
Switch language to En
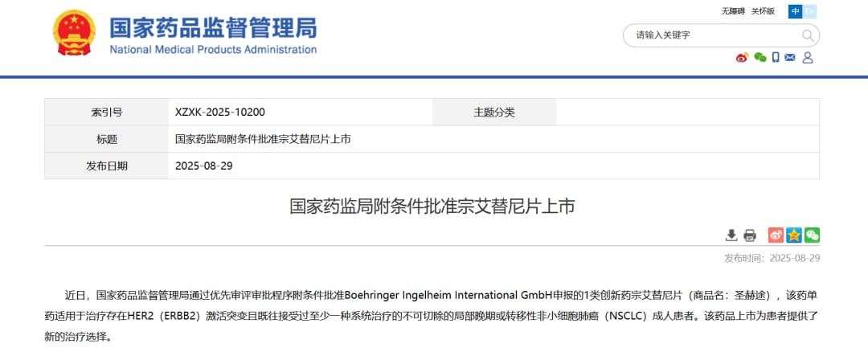pyautogui.click(x=809, y=11)
